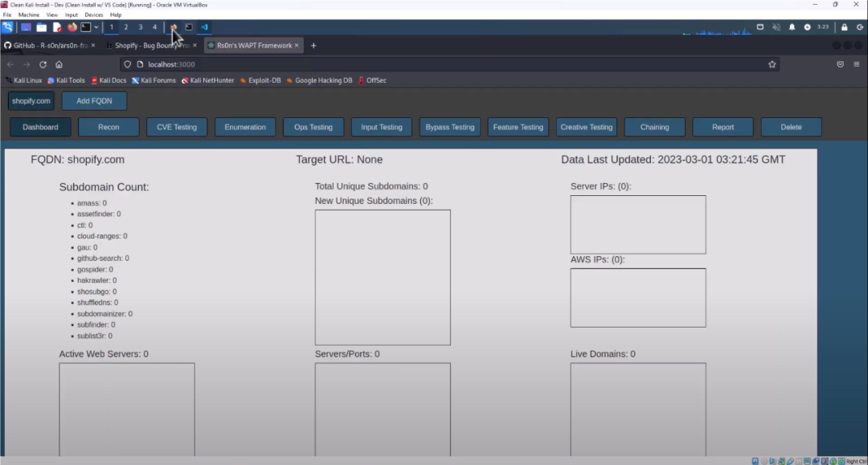
Task: Focus the VS Code window in taskbar
Action: coord(204,27)
